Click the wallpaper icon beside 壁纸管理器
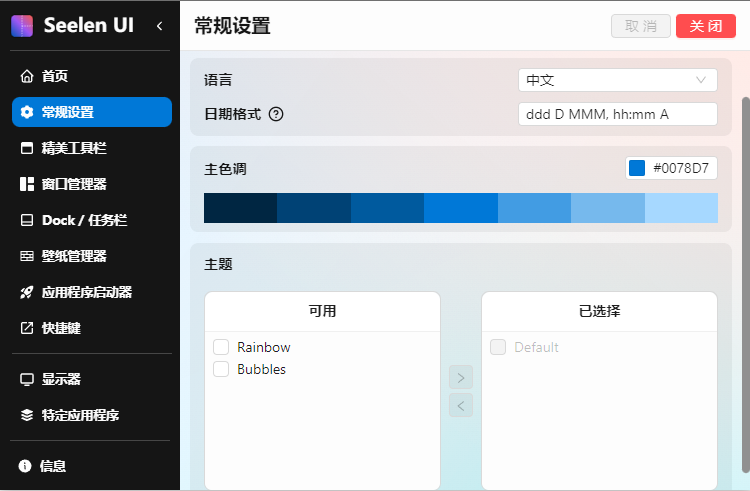 [x=27, y=256]
